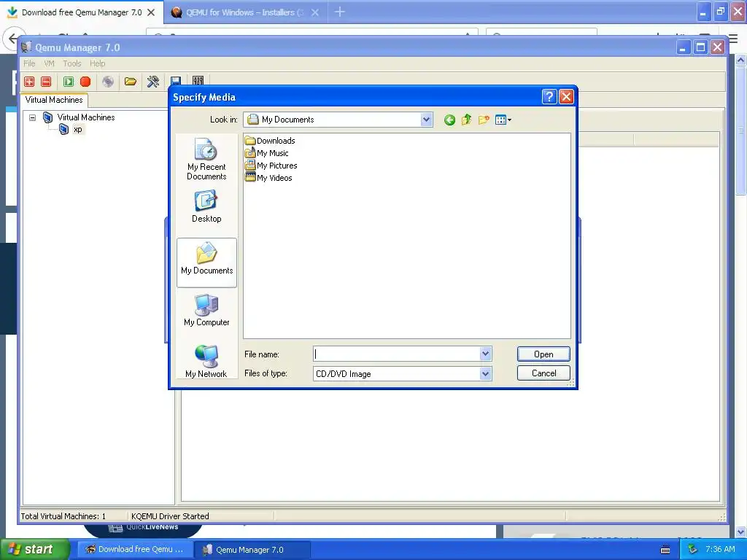Click the open folder toolbar icon

[x=131, y=82]
